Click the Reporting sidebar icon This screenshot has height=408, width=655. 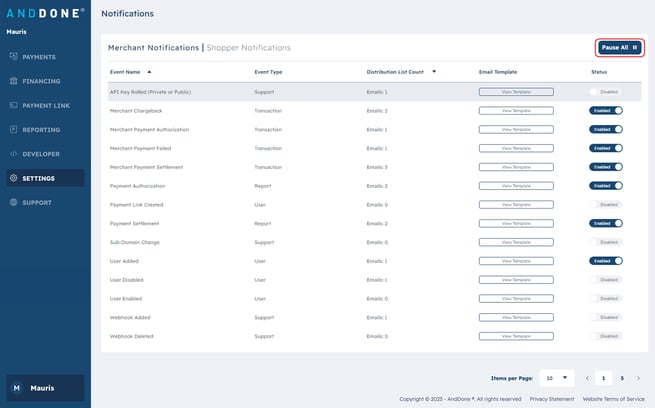(x=13, y=129)
